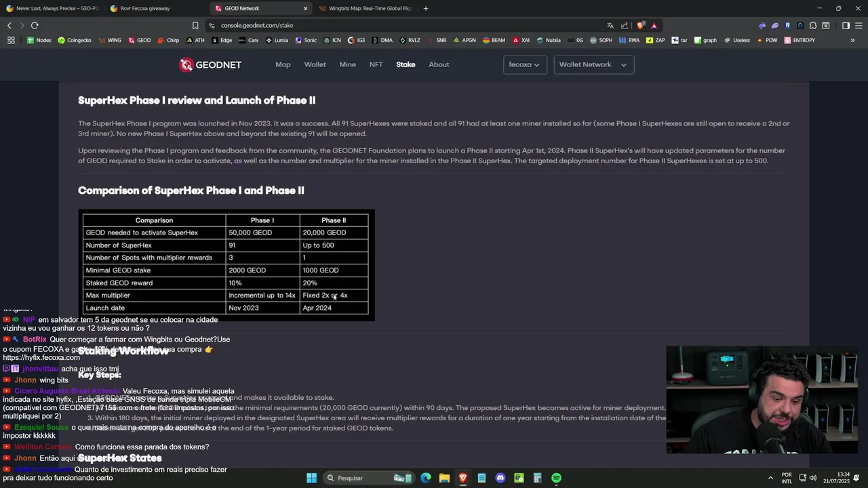Click the share page icon in address bar
The width and height of the screenshot is (868, 488).
pos(625,25)
